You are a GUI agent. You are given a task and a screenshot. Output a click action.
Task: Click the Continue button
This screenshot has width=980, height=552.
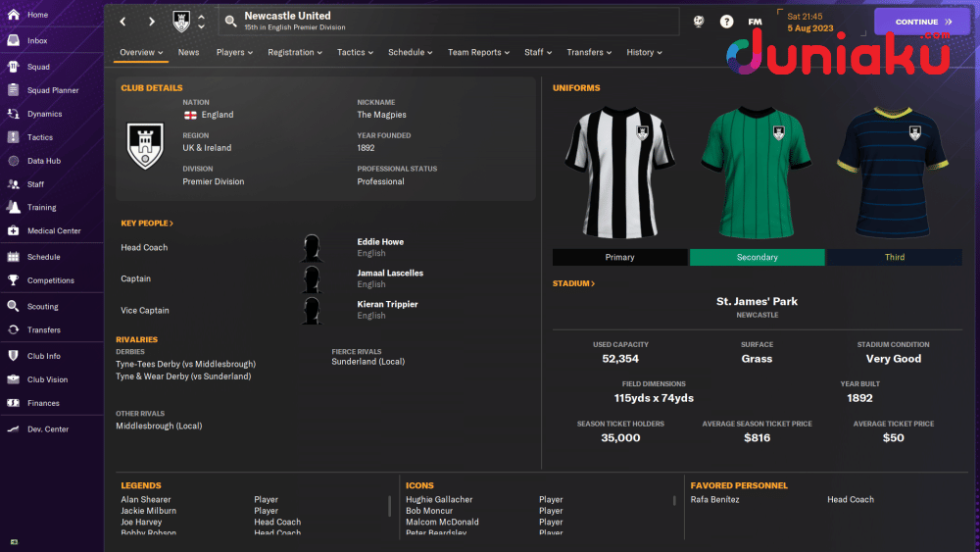click(x=922, y=22)
